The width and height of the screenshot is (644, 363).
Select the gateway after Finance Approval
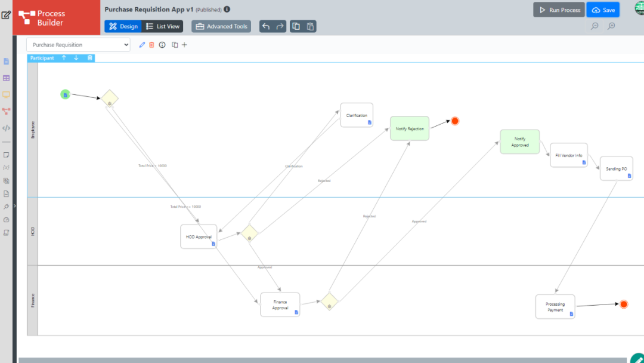click(329, 302)
